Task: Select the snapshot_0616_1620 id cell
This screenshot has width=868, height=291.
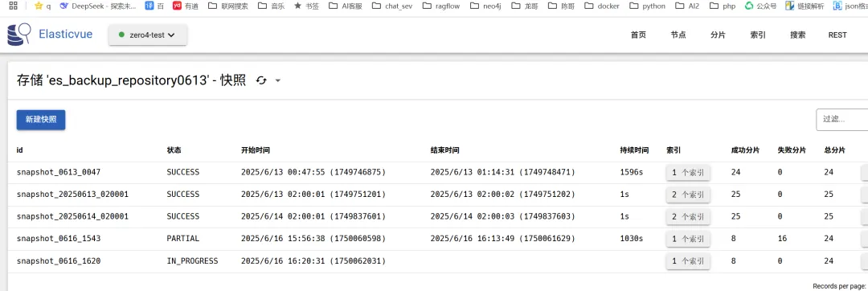Action: point(59,261)
